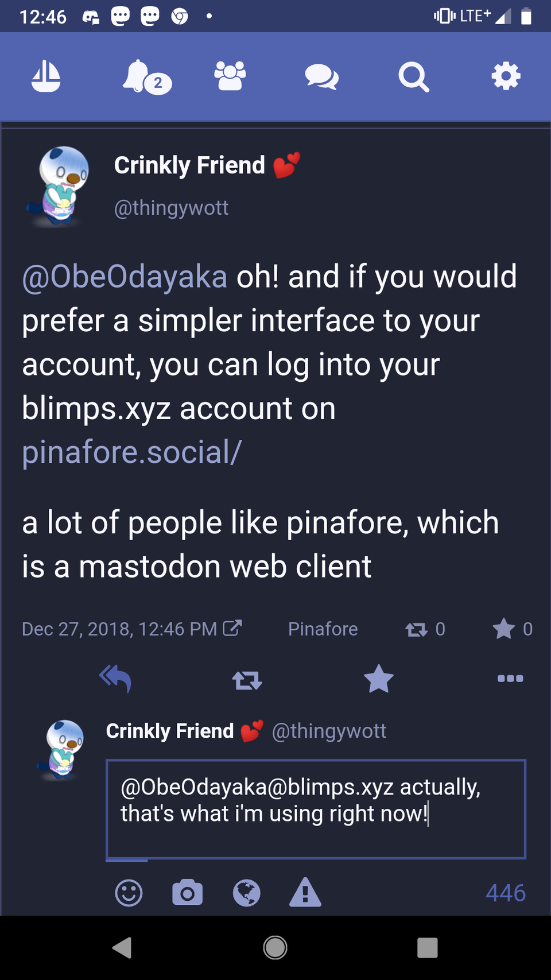Open the search magnifier icon

tap(413, 77)
